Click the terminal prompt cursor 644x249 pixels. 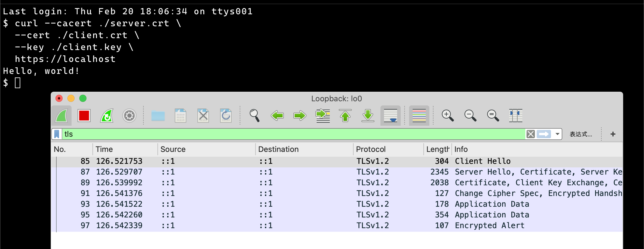[18, 83]
